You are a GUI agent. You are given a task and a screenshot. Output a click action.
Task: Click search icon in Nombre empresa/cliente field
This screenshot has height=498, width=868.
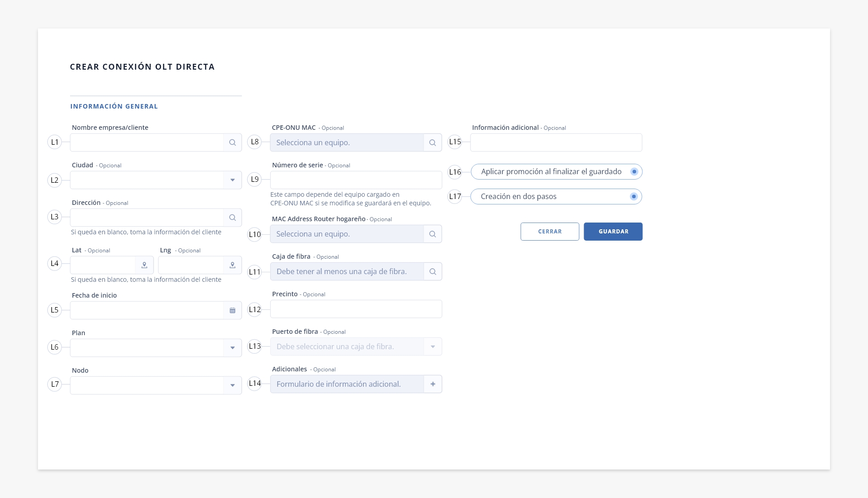coord(232,142)
